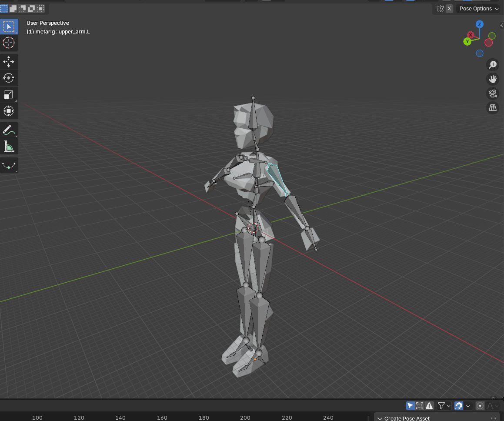Choose the Scale tool
This screenshot has height=421, width=504.
tap(9, 94)
